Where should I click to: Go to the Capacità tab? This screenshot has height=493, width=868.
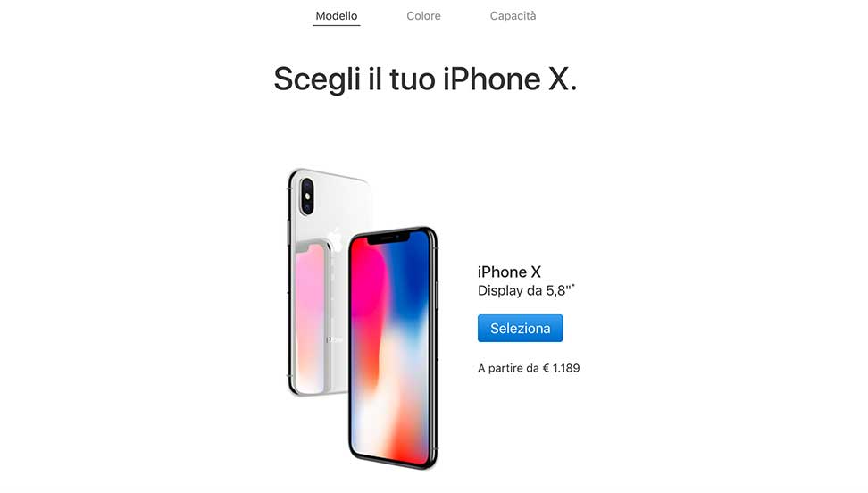click(513, 16)
